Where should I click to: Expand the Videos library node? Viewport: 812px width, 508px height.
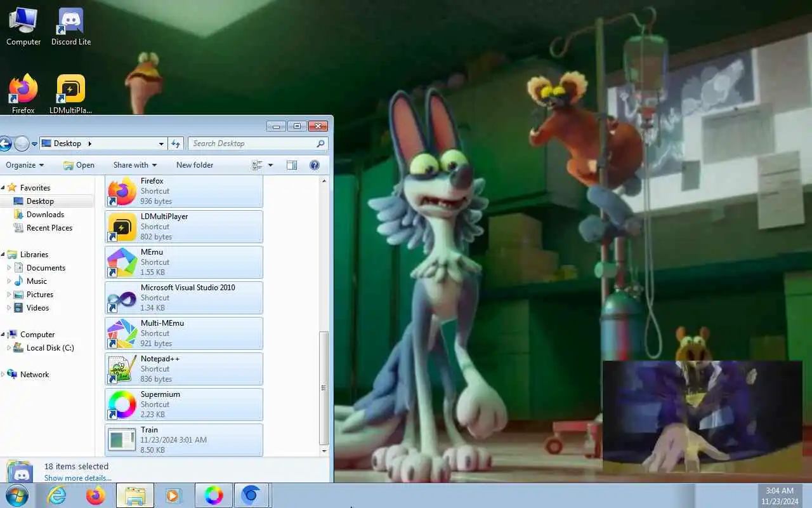click(x=10, y=308)
